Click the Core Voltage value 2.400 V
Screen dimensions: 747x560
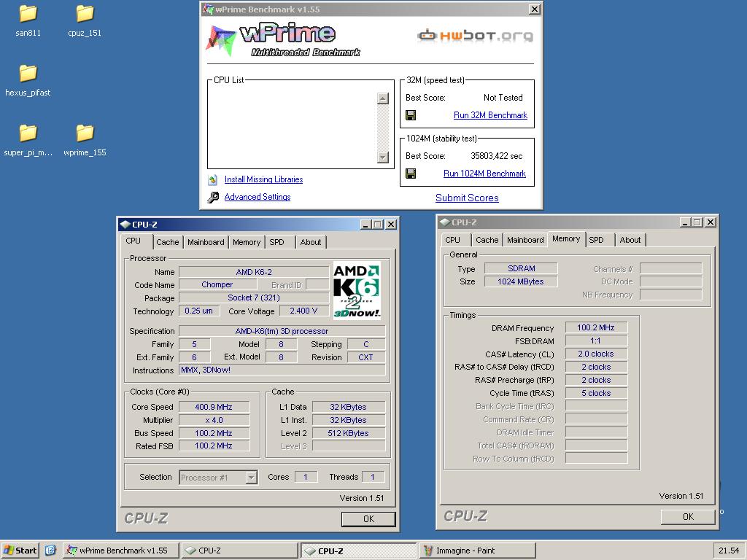tap(303, 311)
